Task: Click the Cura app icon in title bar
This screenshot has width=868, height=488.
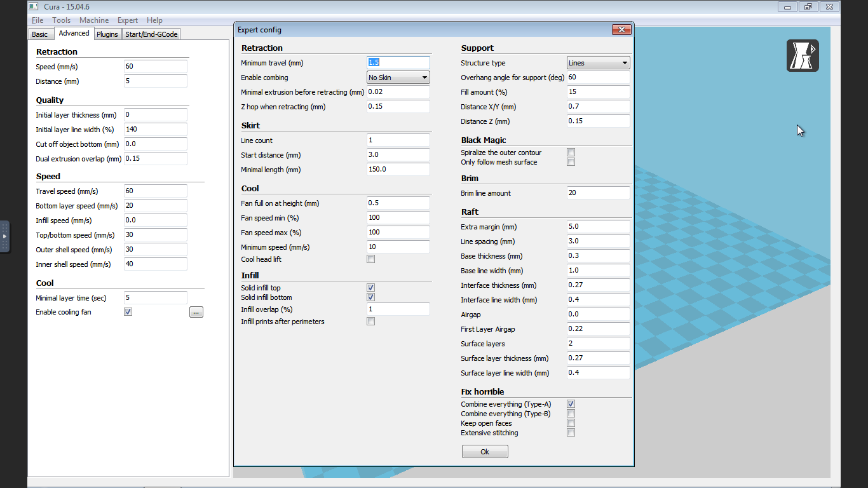Action: [x=33, y=6]
